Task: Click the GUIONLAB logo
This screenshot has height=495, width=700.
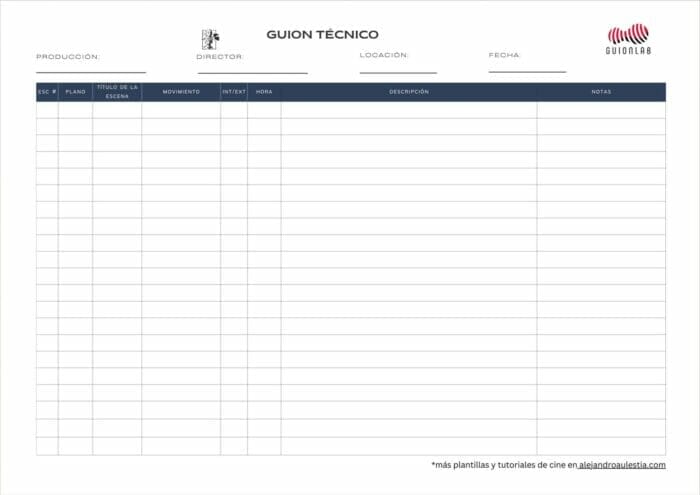Action: pyautogui.click(x=628, y=39)
